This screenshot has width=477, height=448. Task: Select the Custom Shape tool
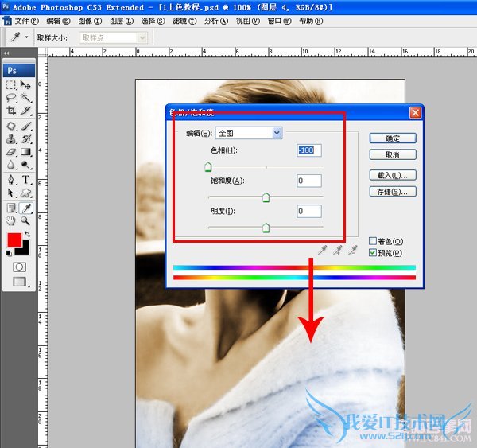[26, 193]
